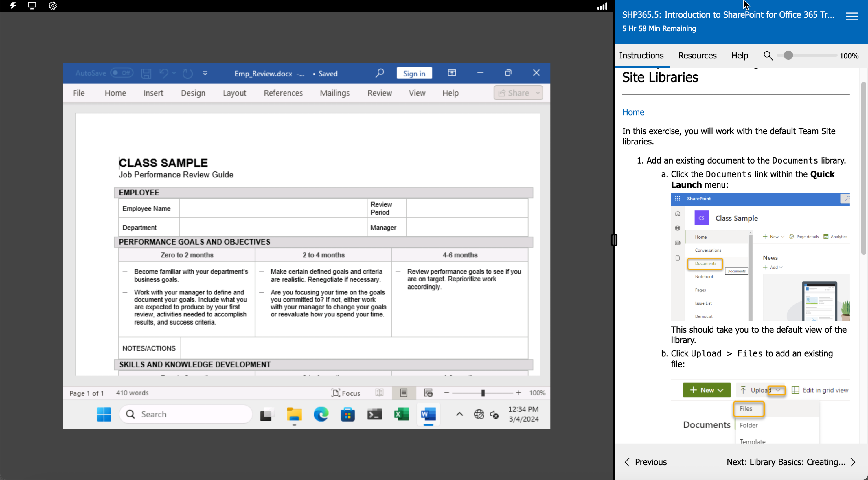
Task: Adjust the instructions zoom slider handle
Action: coord(788,55)
